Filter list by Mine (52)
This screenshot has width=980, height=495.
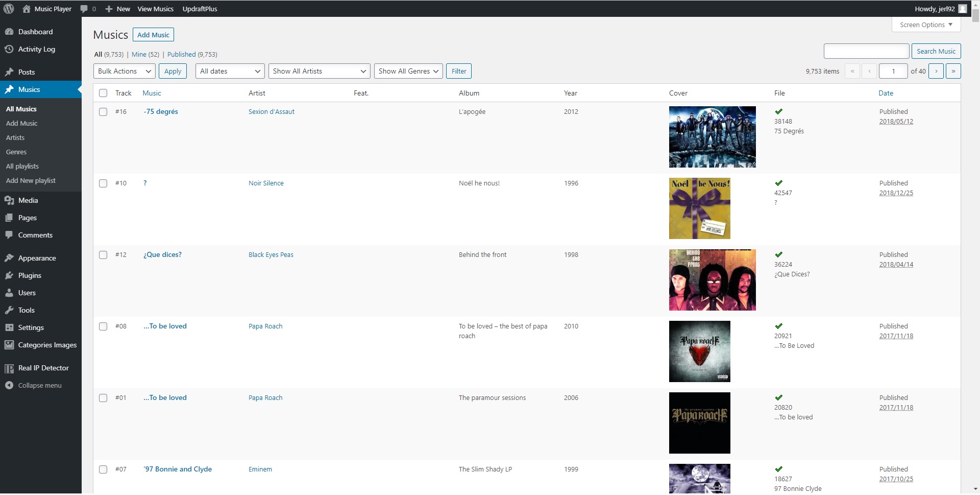pos(145,54)
